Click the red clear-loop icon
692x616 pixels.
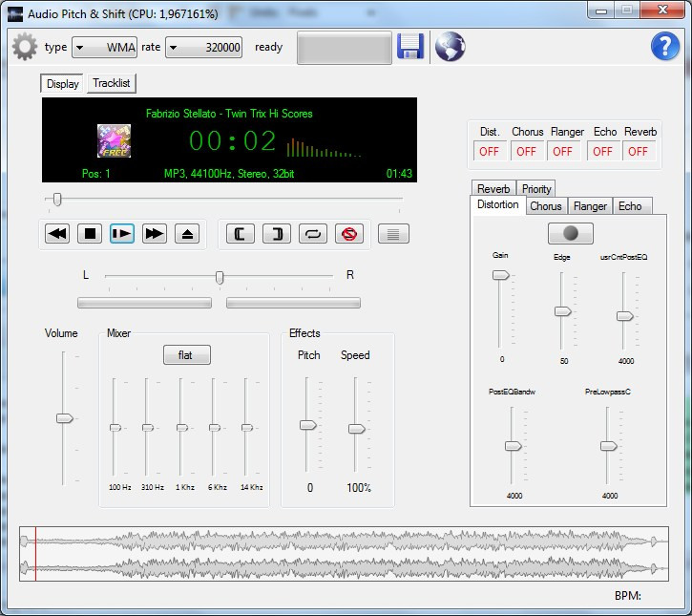(x=349, y=234)
